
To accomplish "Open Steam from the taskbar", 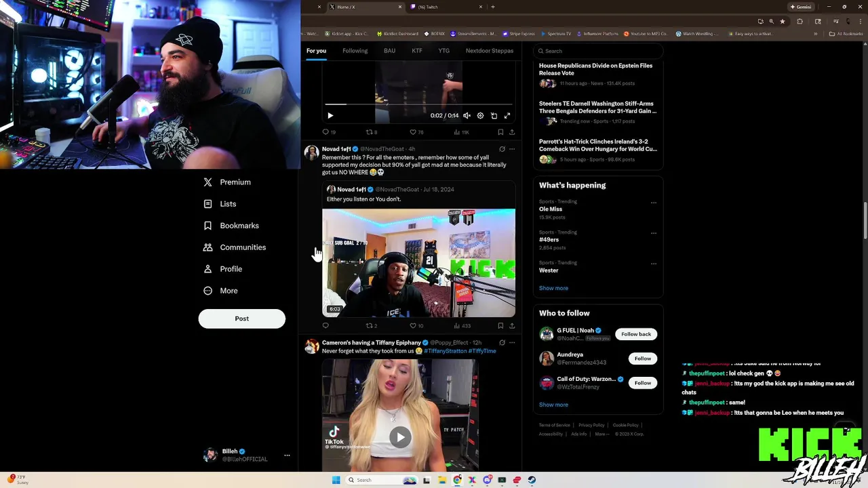I will 532,480.
